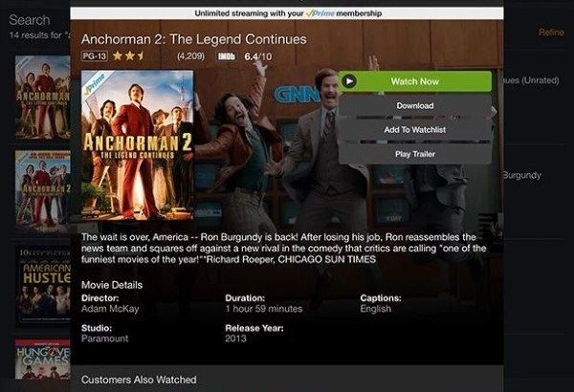Select the first Anchorman search result thumbnail
The height and width of the screenshot is (392, 574).
(x=42, y=97)
